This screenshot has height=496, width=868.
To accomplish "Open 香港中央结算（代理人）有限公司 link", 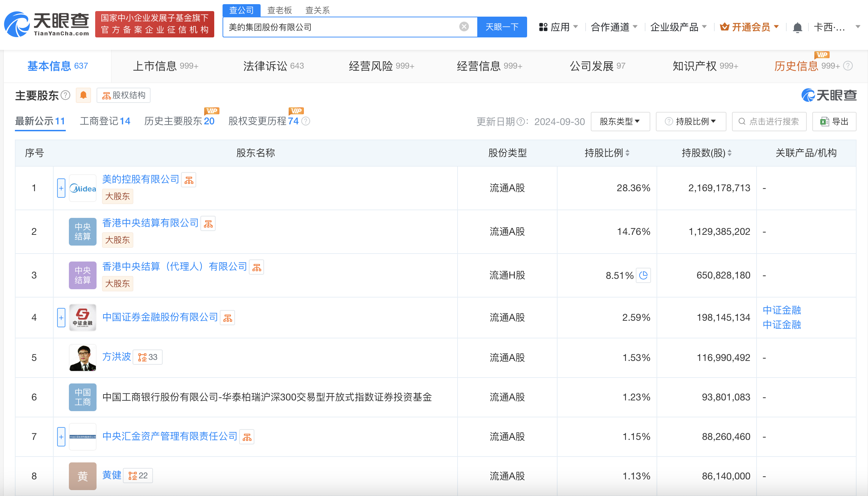I will click(174, 266).
